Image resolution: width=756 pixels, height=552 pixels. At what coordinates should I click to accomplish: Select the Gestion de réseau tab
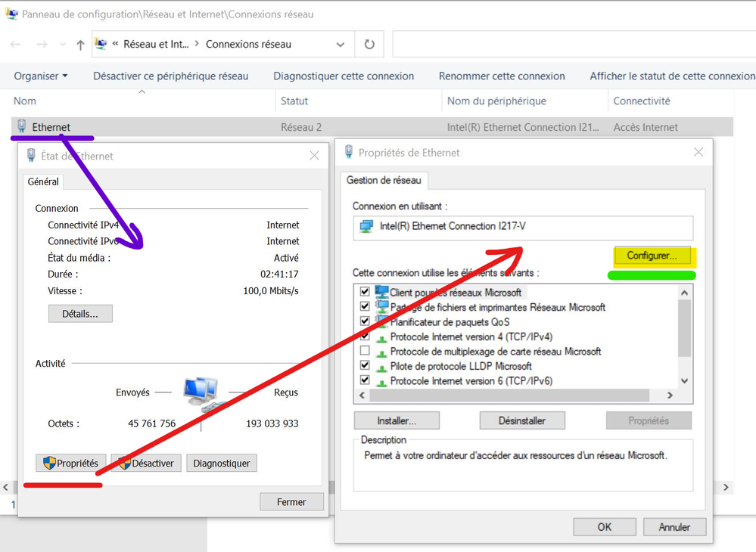384,180
